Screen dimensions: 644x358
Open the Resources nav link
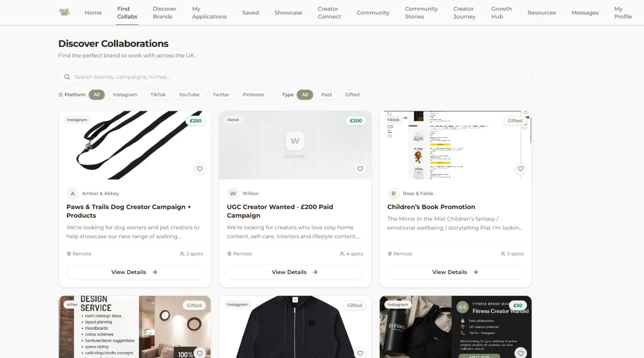click(542, 12)
